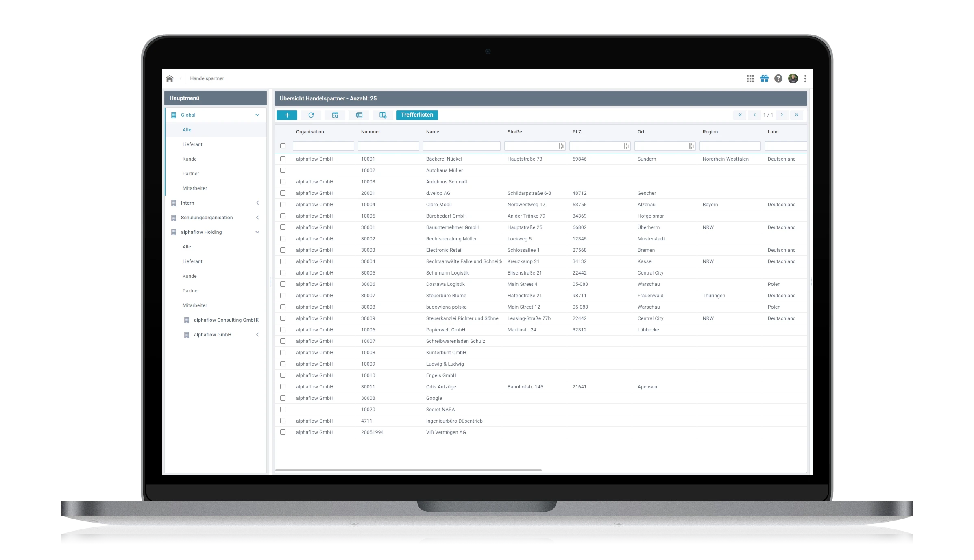Open the apps grid icon
The image size is (974, 560).
(750, 78)
